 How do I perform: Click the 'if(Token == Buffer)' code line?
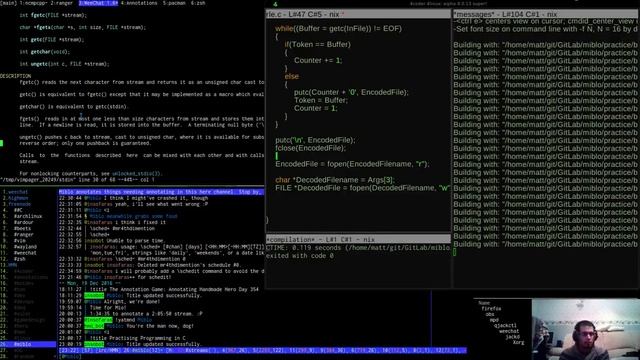(x=318, y=44)
